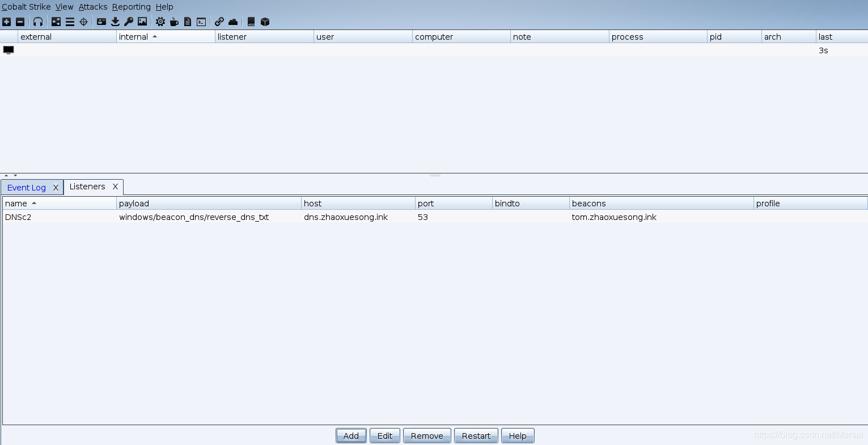Sort sessions by listener column

click(x=264, y=37)
